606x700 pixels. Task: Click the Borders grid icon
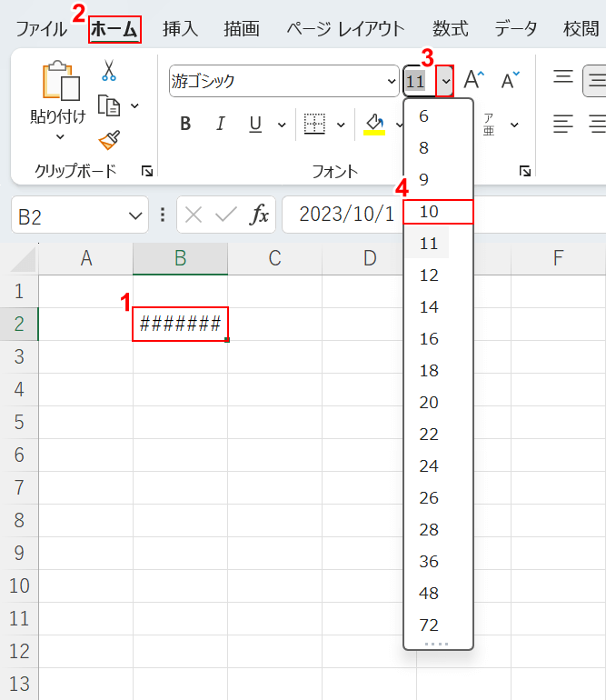coord(314,124)
